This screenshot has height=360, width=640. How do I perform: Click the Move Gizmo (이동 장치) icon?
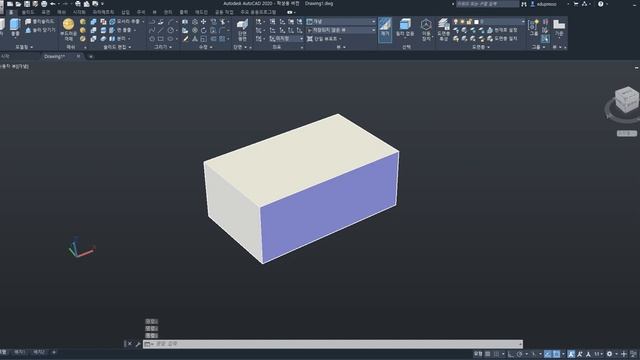point(426,29)
